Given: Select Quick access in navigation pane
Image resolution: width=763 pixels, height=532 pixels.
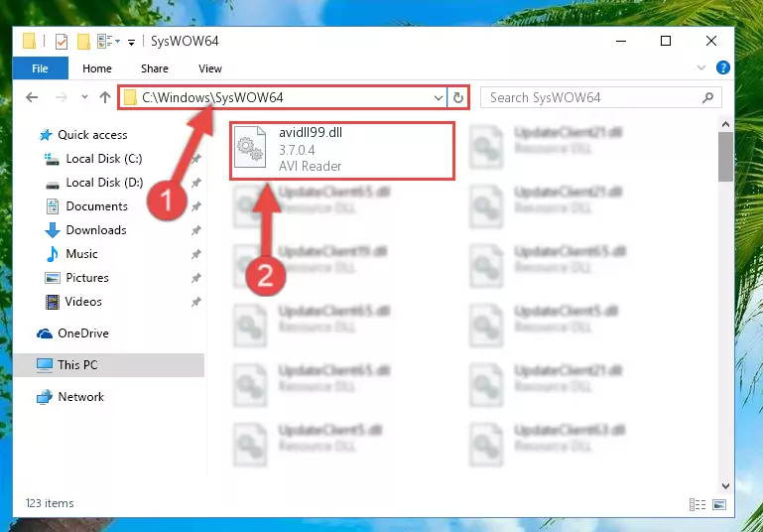Looking at the screenshot, I should coord(92,135).
